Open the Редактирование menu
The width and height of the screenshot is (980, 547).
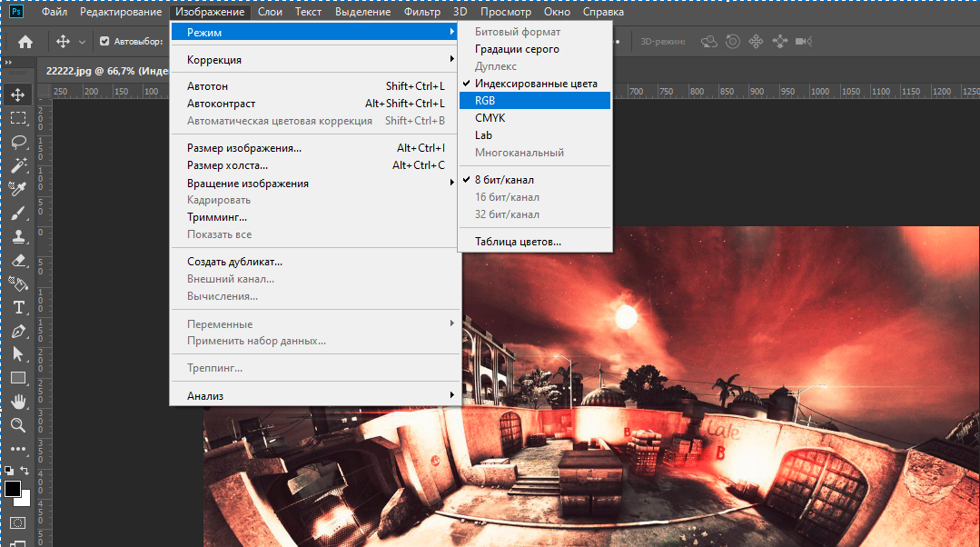click(x=121, y=12)
